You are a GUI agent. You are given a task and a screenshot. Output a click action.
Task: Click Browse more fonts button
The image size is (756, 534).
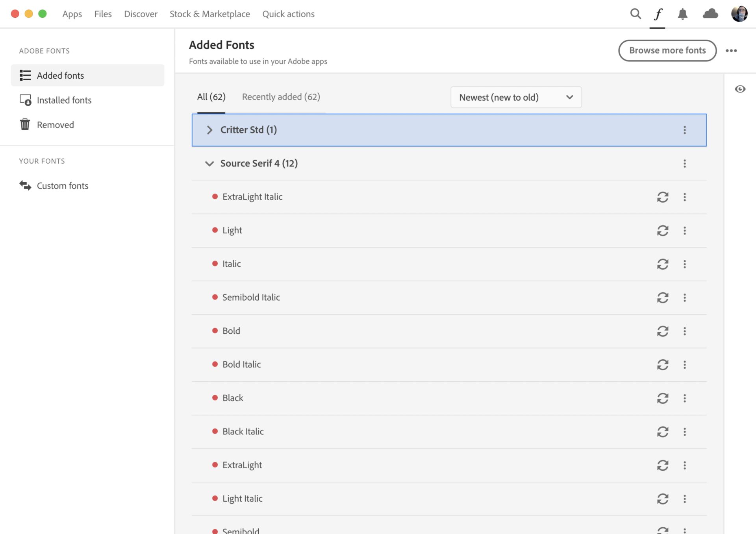pos(667,50)
